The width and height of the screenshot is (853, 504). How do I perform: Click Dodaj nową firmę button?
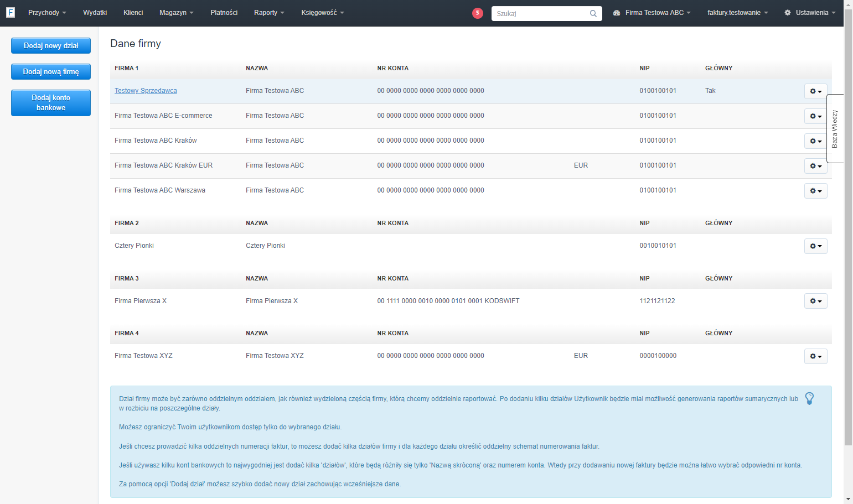51,71
